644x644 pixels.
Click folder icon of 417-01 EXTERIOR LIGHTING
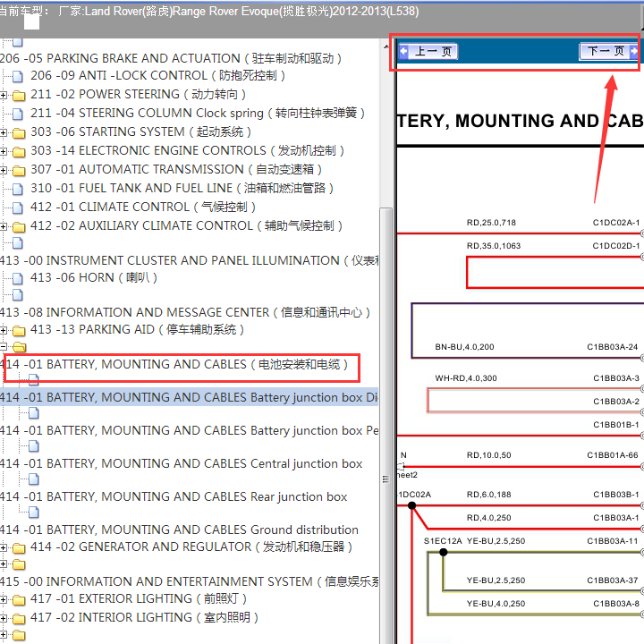19,600
